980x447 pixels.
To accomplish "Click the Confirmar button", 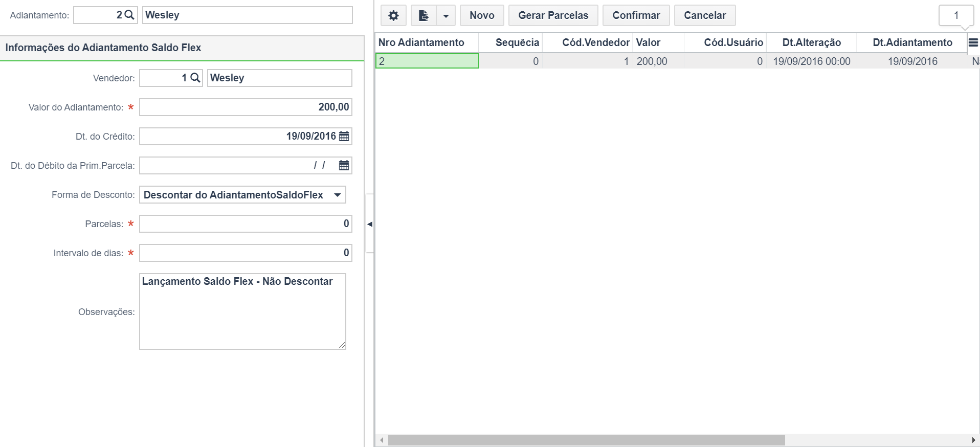I will 636,15.
